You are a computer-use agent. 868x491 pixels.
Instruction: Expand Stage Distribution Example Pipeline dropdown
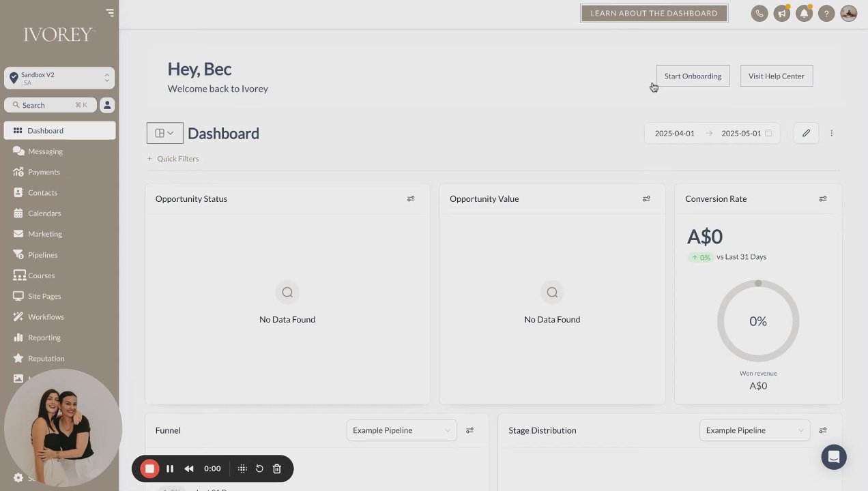click(755, 430)
